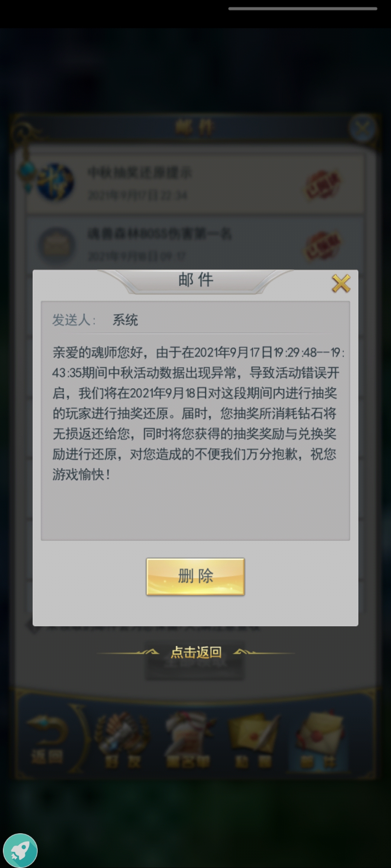Click the second mail's envelope icon
This screenshot has height=868, width=391.
tap(57, 245)
